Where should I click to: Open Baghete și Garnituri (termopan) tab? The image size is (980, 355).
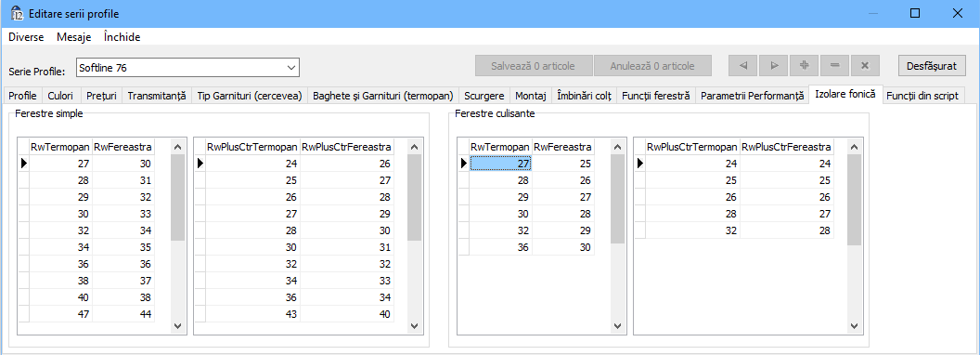[382, 96]
